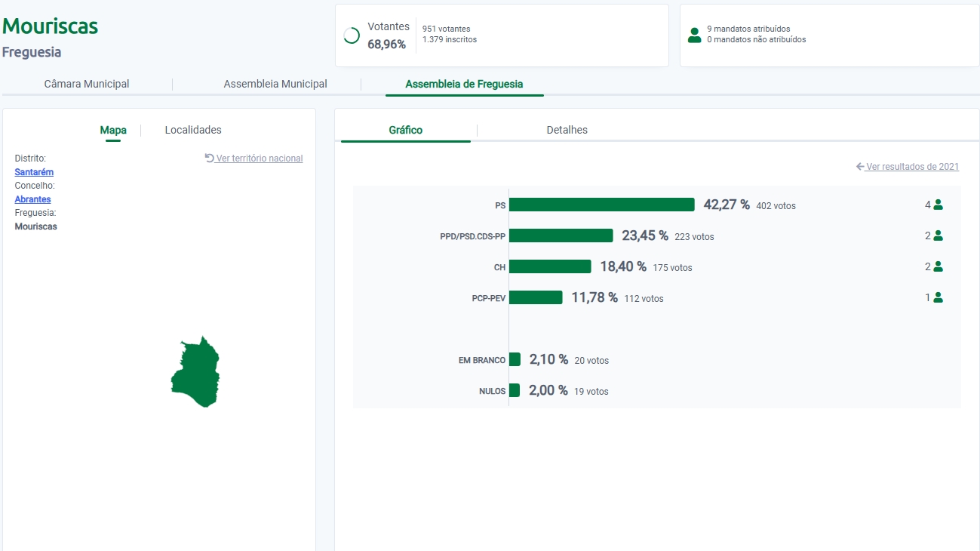
Task: Click the PCP-PEV mandates person icon
Action: (x=938, y=297)
